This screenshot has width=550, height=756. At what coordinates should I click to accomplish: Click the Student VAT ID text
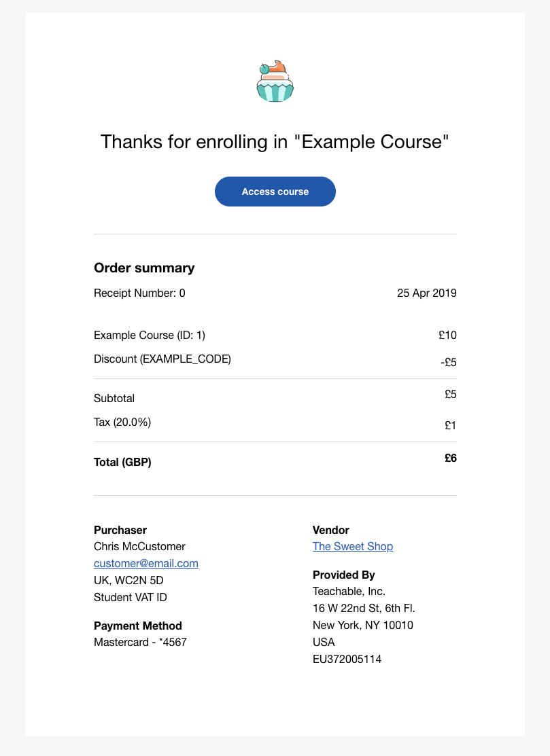[x=131, y=597]
